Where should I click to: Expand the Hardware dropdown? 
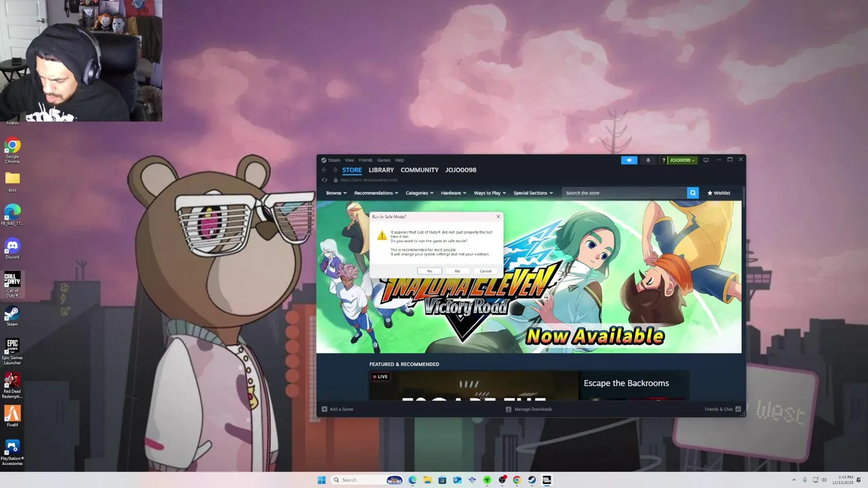click(x=454, y=193)
